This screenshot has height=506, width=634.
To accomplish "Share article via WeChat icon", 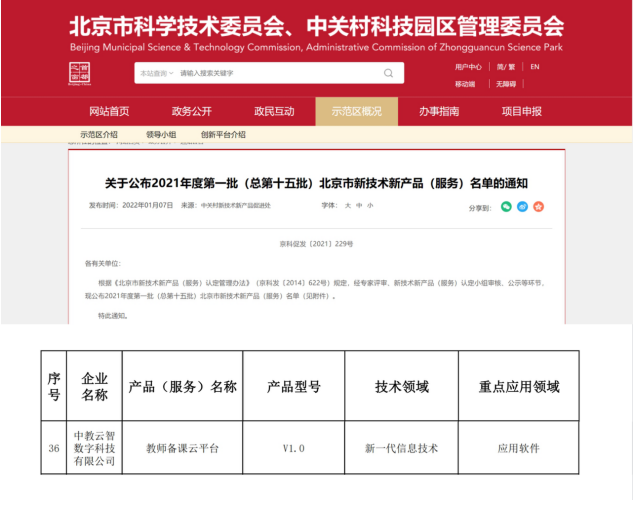I will (506, 206).
